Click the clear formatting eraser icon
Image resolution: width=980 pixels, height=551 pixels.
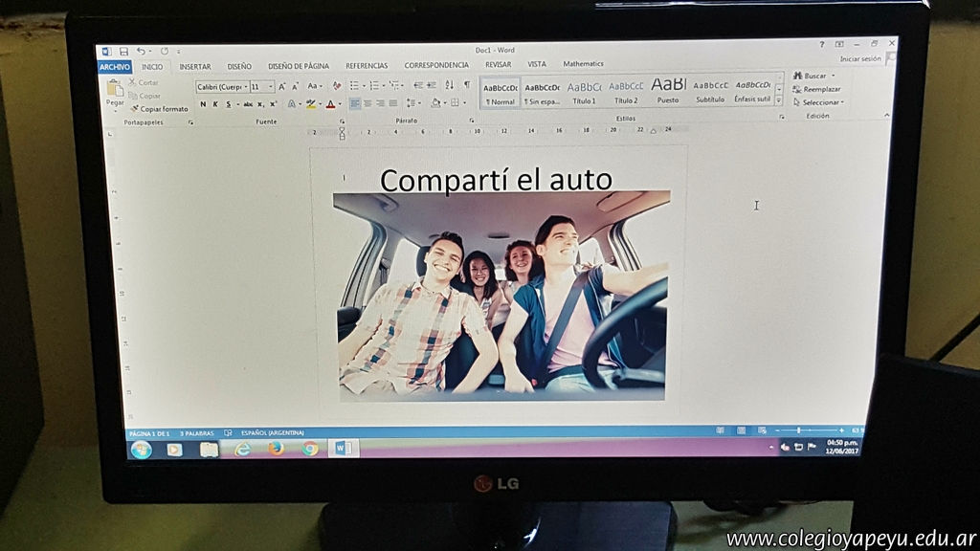click(x=336, y=86)
